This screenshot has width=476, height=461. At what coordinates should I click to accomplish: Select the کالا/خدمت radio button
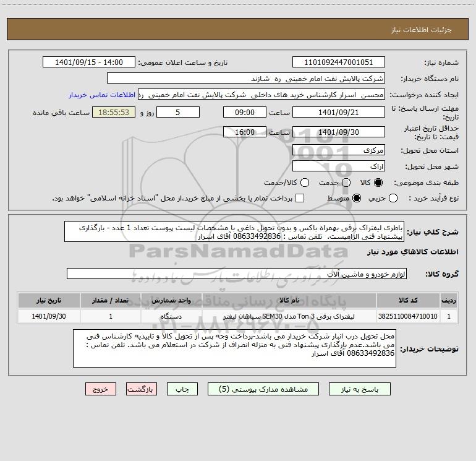(x=305, y=183)
